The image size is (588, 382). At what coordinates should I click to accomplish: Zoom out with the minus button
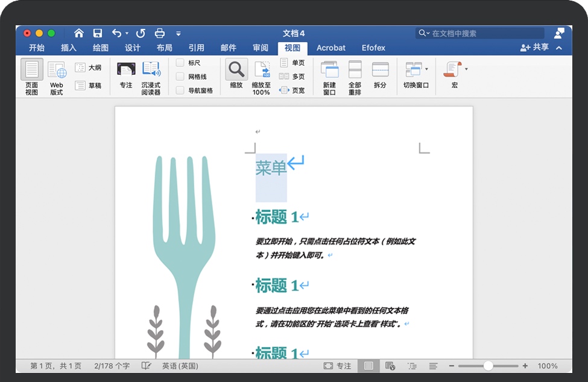point(452,366)
